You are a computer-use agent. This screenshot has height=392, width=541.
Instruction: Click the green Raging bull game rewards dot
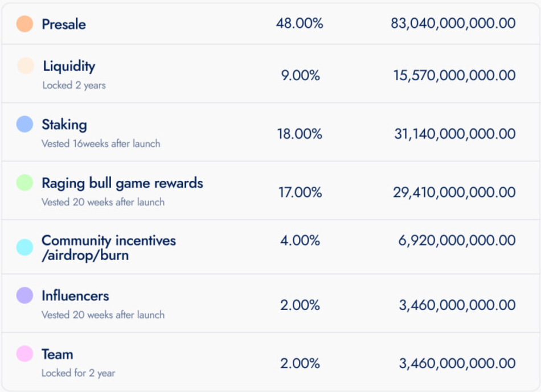click(x=25, y=183)
